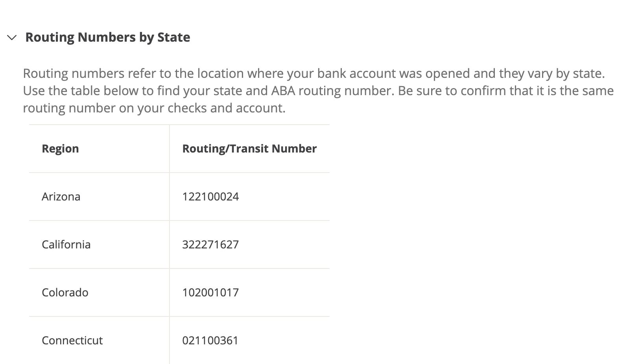Select the Routing/Transit Number column header
The width and height of the screenshot is (627, 364).
point(249,149)
